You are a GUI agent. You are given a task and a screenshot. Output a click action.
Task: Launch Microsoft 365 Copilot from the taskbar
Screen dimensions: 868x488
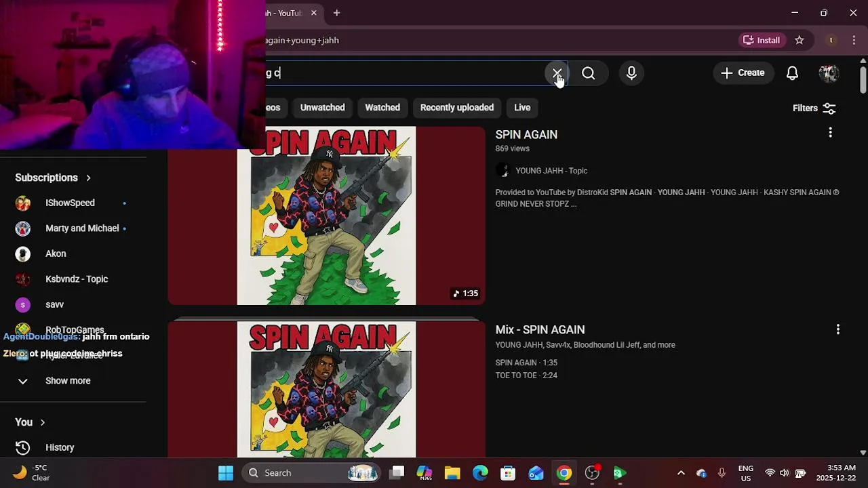coord(425,473)
